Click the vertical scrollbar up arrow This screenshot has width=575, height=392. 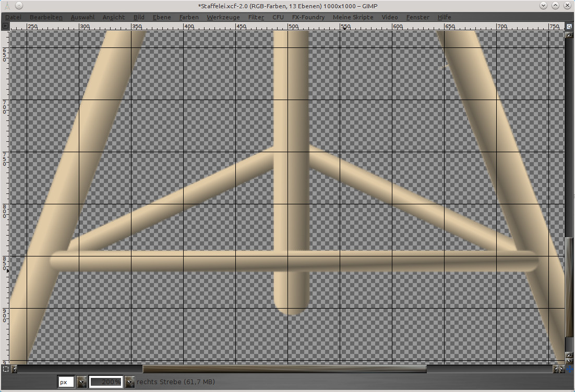(568, 34)
